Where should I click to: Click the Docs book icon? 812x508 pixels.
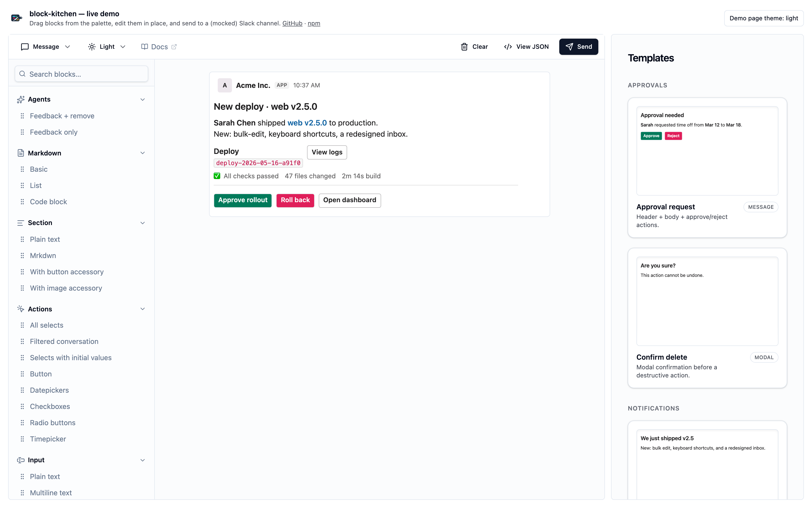coord(145,47)
